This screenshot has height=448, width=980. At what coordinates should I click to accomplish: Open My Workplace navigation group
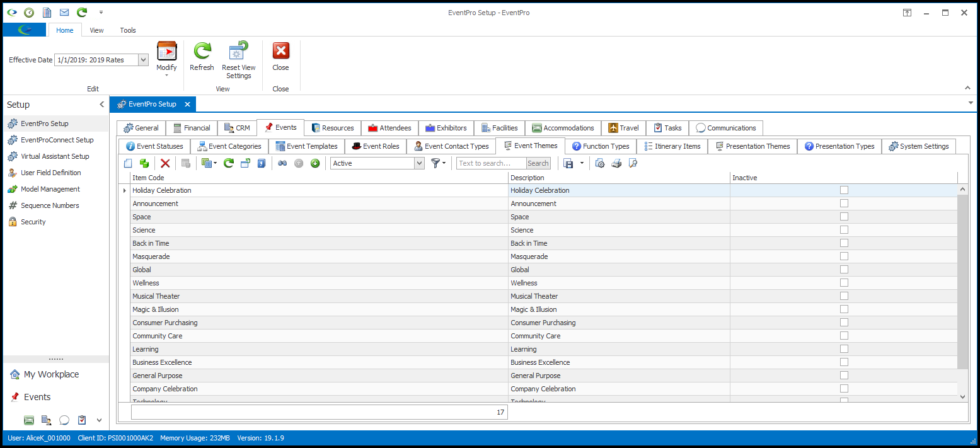[x=56, y=374]
